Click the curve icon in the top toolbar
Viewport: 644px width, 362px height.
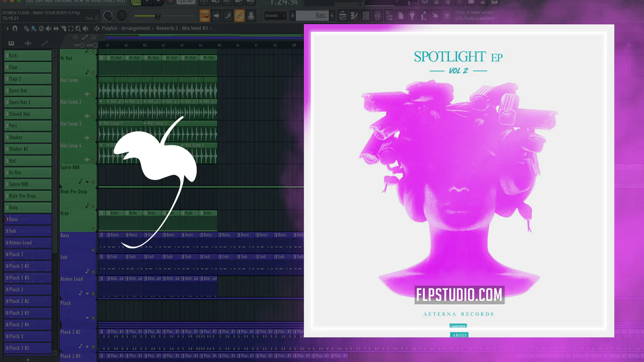tap(228, 16)
